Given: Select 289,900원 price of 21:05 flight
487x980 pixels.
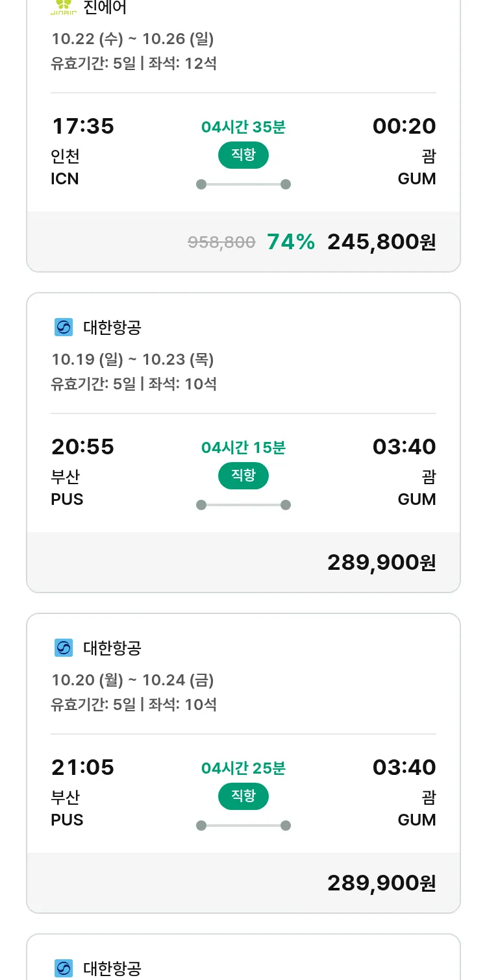Looking at the screenshot, I should (381, 883).
